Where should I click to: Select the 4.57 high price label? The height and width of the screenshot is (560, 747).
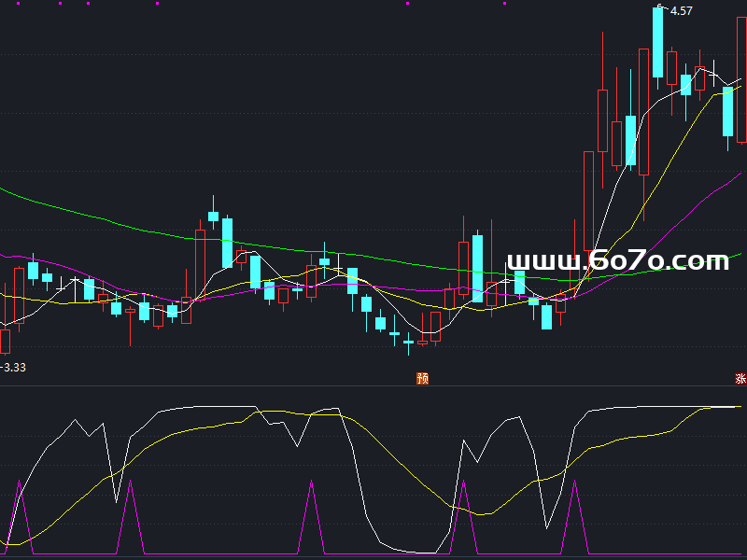pyautogui.click(x=682, y=11)
